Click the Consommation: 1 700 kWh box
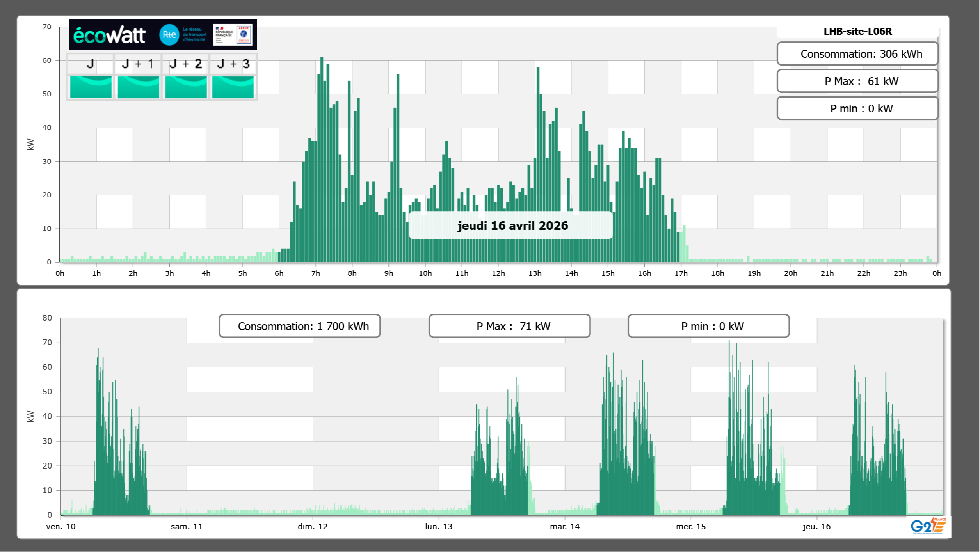The width and height of the screenshot is (980, 552). click(x=299, y=326)
